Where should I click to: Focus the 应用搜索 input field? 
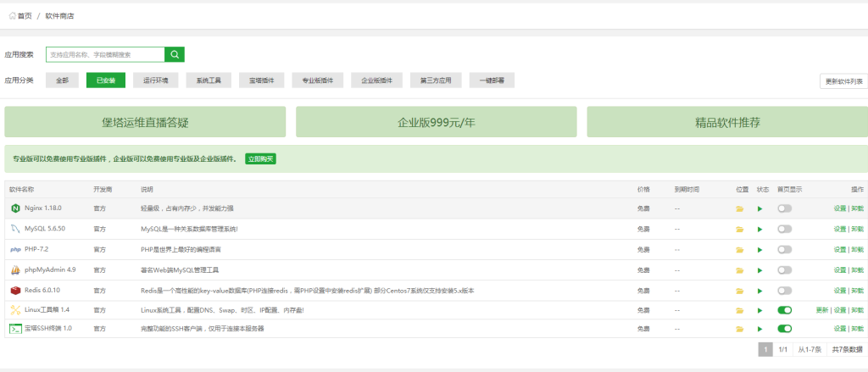(x=105, y=54)
